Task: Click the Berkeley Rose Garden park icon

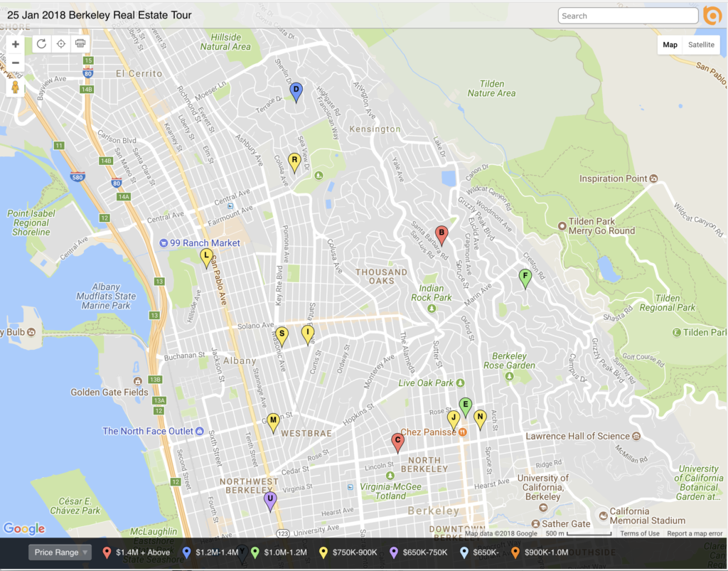Action: (509, 376)
